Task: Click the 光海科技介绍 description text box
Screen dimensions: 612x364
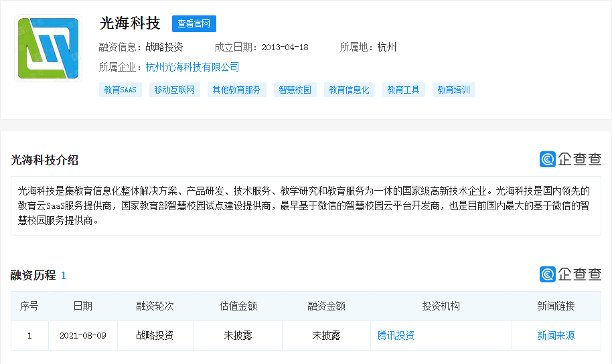Action: pyautogui.click(x=305, y=205)
